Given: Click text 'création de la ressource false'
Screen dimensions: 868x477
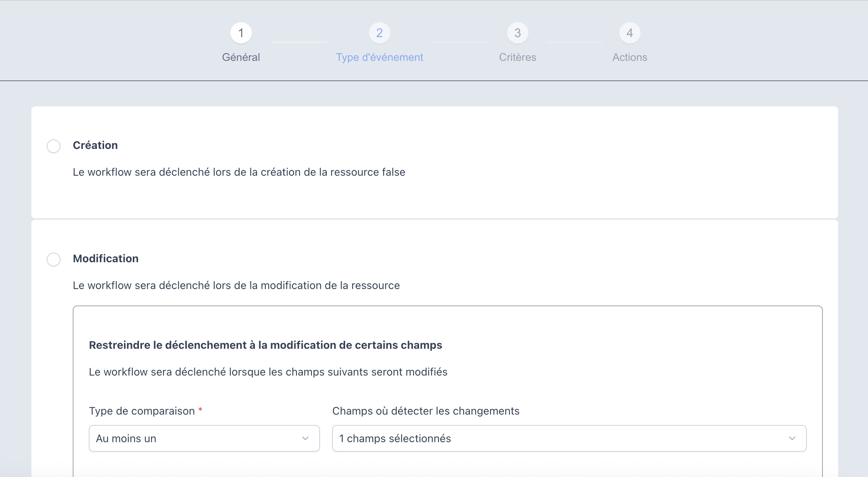Looking at the screenshot, I should click(x=333, y=172).
